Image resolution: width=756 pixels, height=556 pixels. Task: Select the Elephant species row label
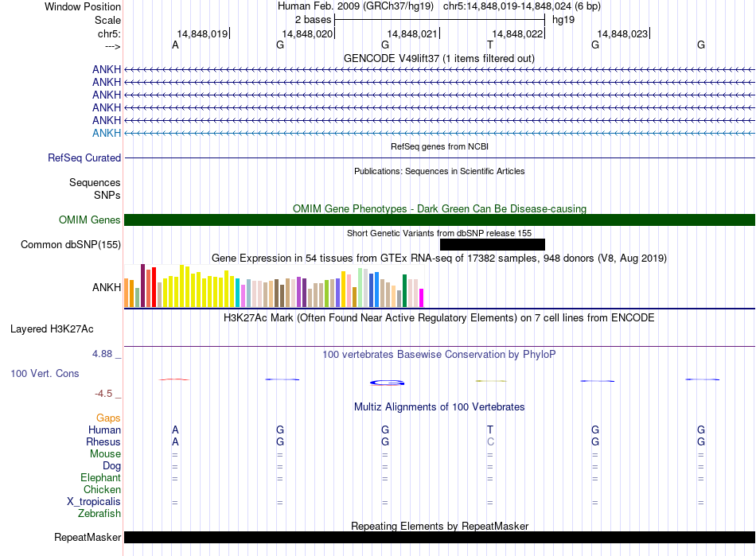[x=100, y=478]
